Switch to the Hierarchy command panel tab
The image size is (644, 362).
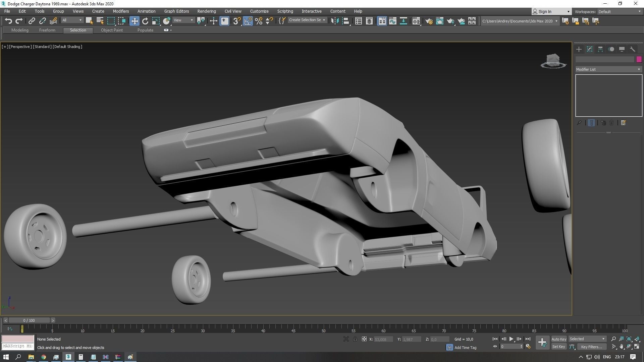tap(600, 49)
